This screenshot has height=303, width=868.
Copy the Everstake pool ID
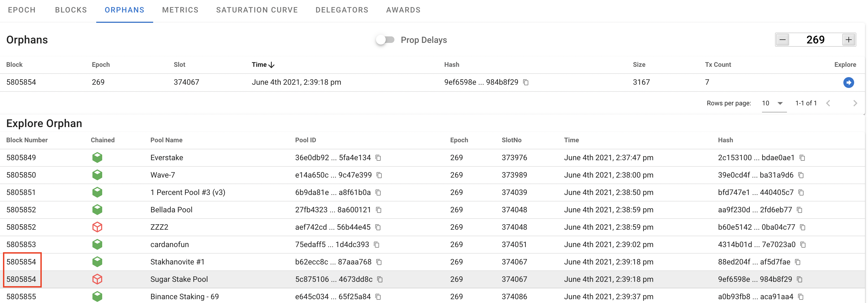tap(378, 158)
